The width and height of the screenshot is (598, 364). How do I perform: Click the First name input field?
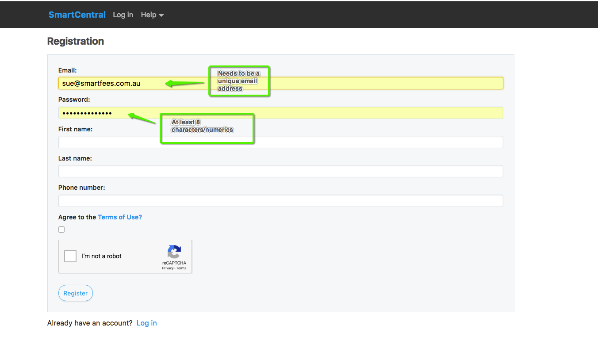280,142
